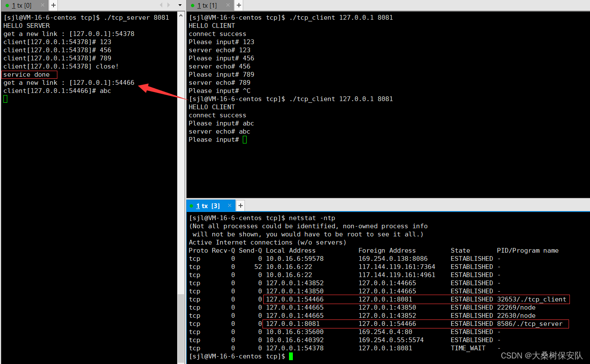Click the scroll tabs left arrow
This screenshot has width=590, height=364.
(x=161, y=5)
